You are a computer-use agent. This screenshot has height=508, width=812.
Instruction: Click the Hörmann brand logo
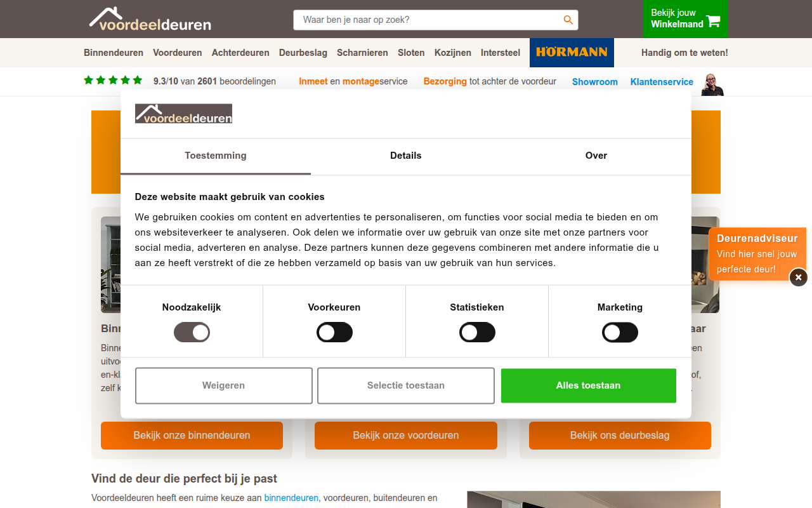pos(572,52)
